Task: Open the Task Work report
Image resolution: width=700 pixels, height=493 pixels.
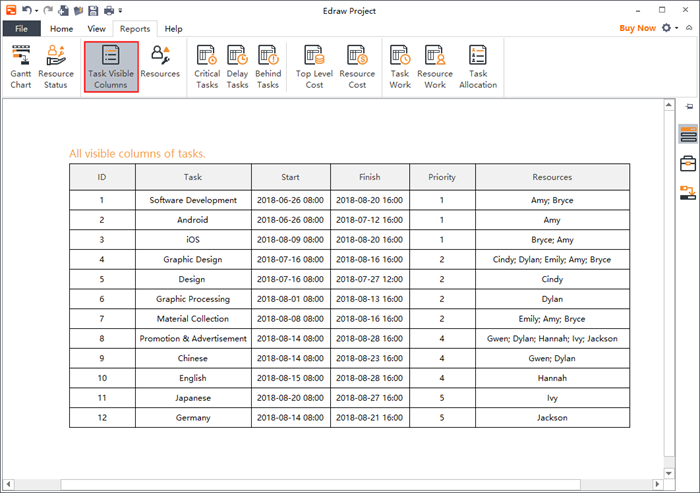Action: pos(400,67)
